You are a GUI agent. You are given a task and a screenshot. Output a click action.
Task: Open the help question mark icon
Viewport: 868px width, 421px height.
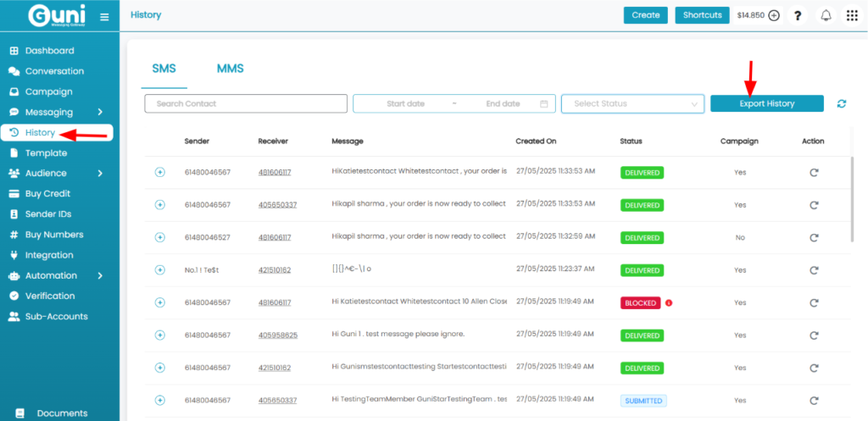point(798,15)
